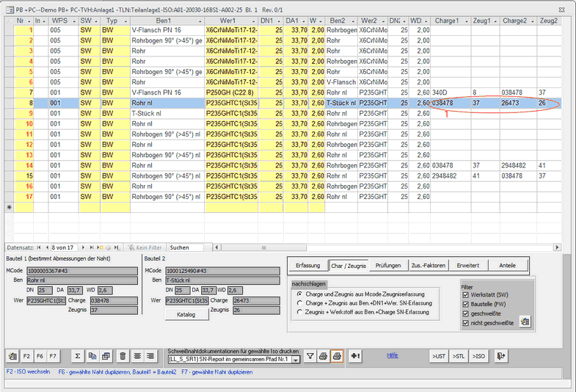Click the small icon beside nicht geschweißte

click(x=525, y=322)
